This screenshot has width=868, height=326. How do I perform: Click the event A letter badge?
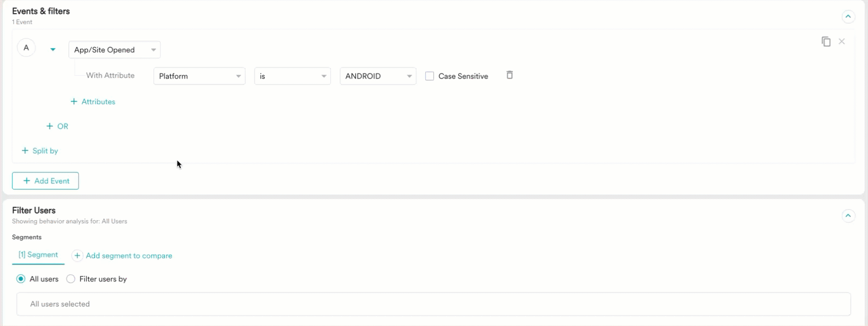pos(26,48)
